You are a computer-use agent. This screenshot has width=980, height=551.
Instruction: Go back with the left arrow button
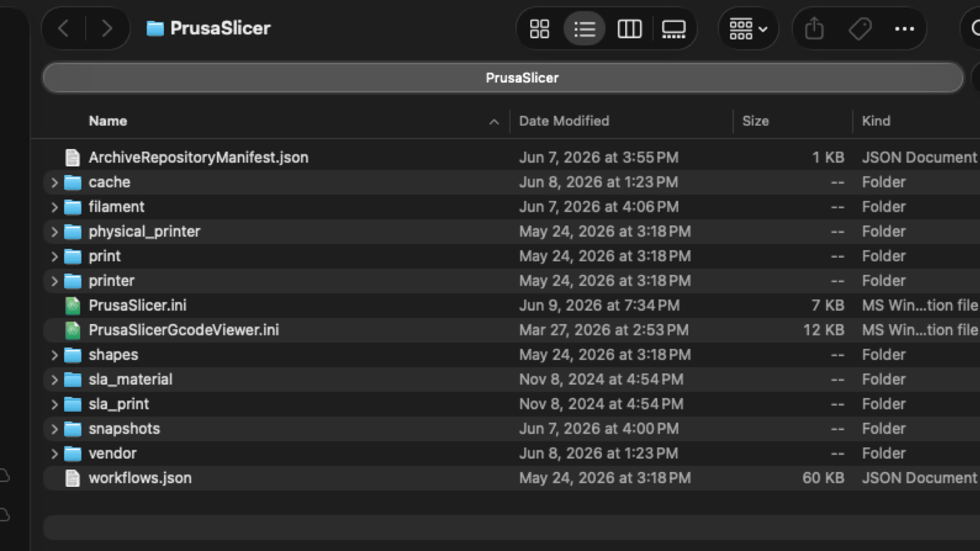[x=63, y=29]
